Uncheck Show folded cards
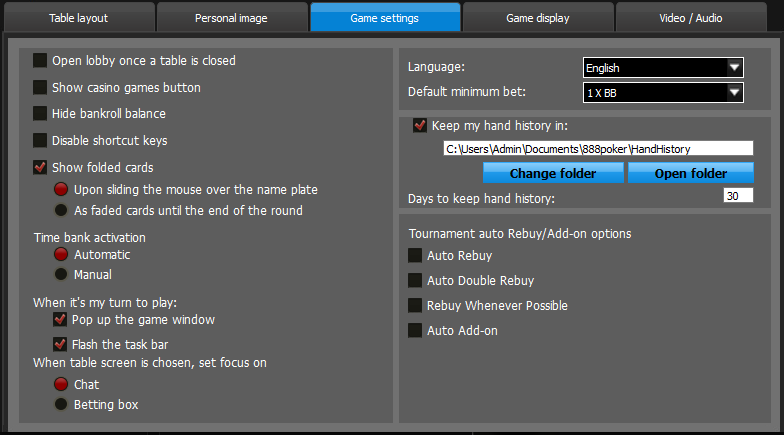 40,167
